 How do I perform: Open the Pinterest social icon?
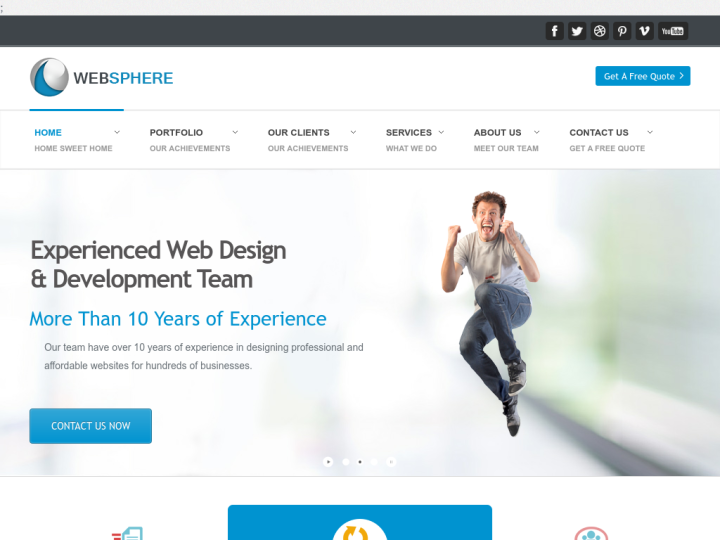(622, 31)
